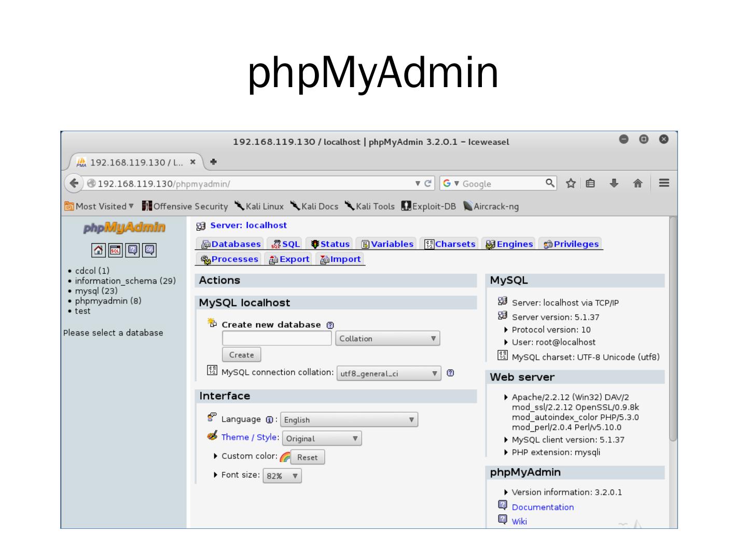Open the Font size dropdown showing 82%
This screenshot has height=560, width=747.
pos(282,475)
